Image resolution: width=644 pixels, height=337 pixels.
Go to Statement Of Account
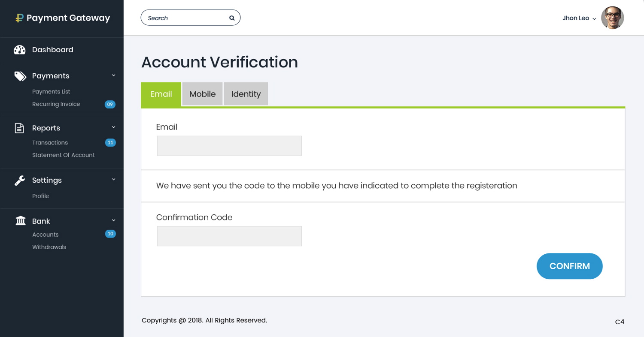tap(63, 155)
